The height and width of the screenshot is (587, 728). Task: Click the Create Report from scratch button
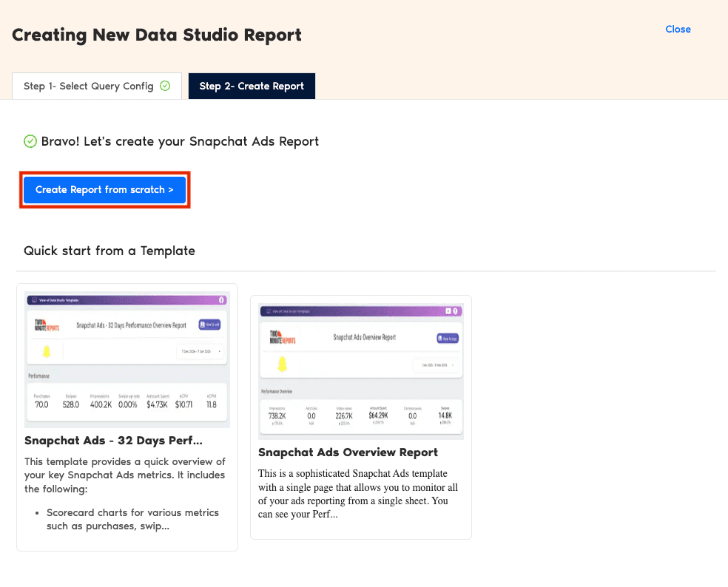[104, 190]
